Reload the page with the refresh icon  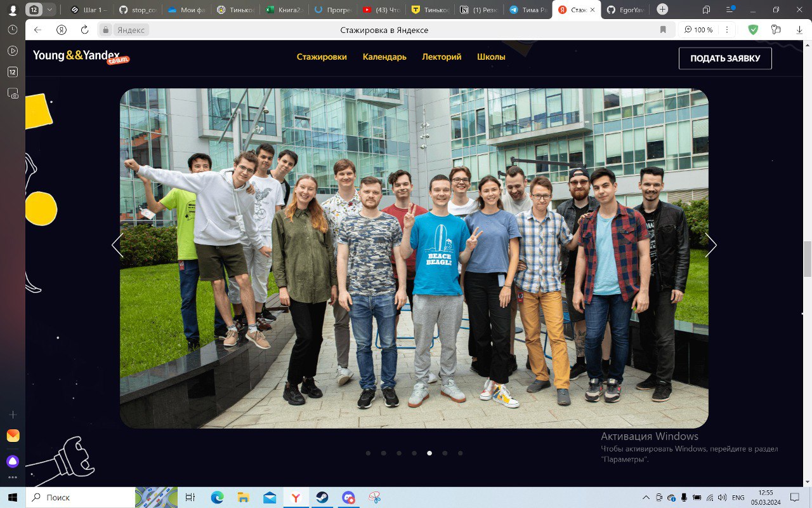point(84,30)
